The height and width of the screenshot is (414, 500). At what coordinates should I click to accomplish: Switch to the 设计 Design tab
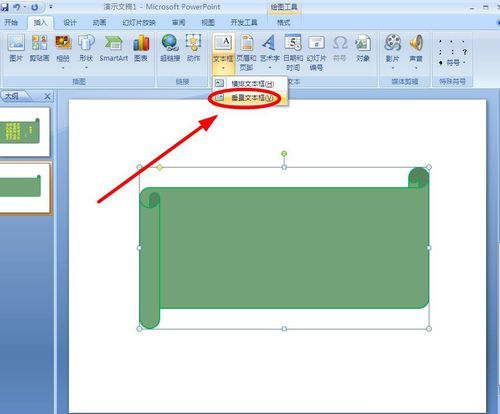pyautogui.click(x=70, y=22)
